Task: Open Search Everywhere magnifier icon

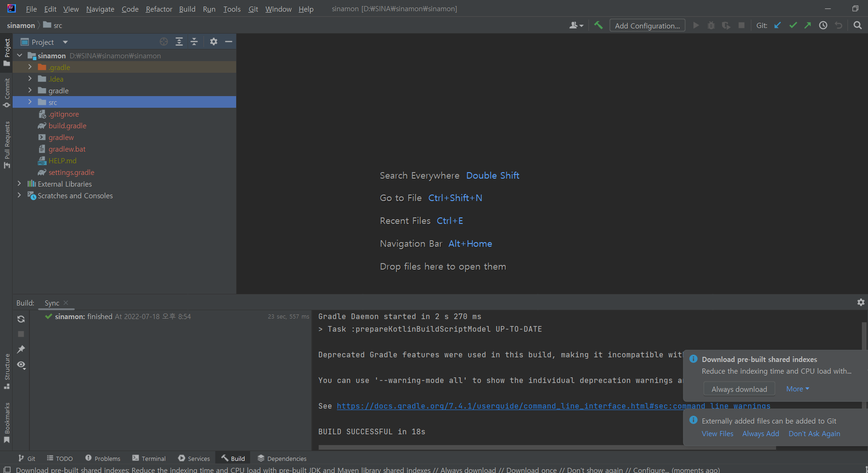Action: pos(858,25)
